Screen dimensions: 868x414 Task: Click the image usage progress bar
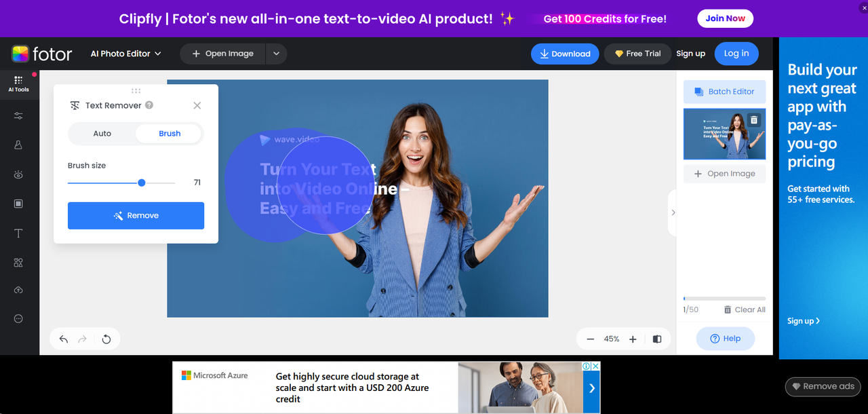coord(724,299)
